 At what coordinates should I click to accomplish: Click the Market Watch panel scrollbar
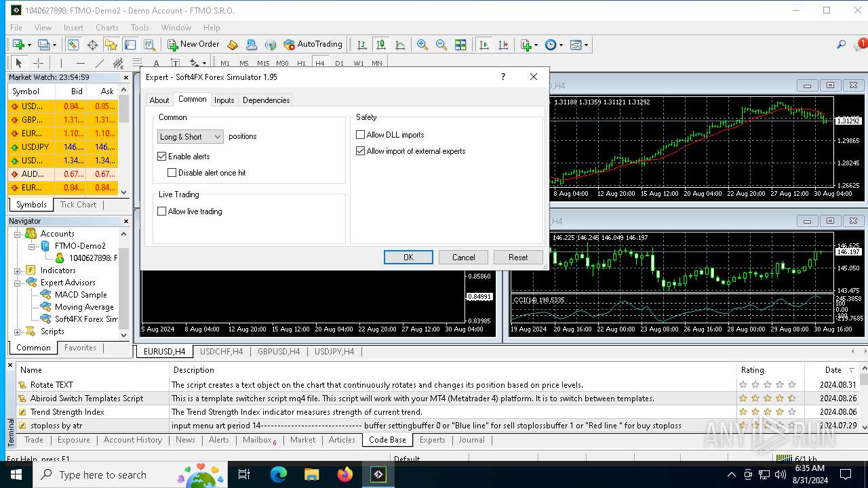click(x=124, y=140)
